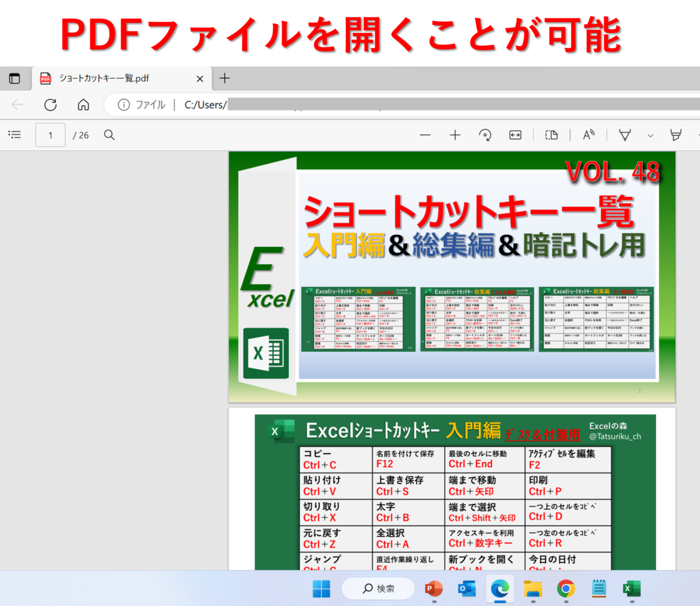Click the "Ctrl+Shift+矢印" shortcut text
The width and height of the screenshot is (700, 606).
pyautogui.click(x=482, y=518)
